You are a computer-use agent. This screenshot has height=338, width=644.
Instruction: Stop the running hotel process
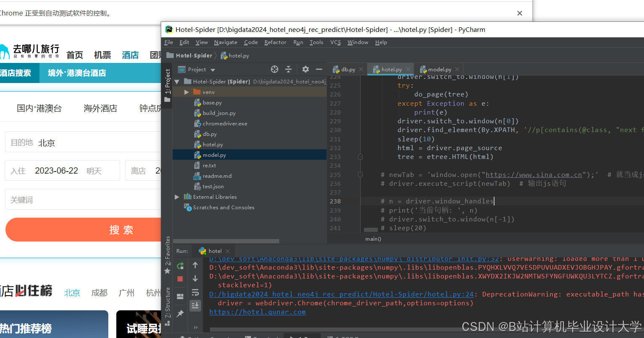pos(180,279)
